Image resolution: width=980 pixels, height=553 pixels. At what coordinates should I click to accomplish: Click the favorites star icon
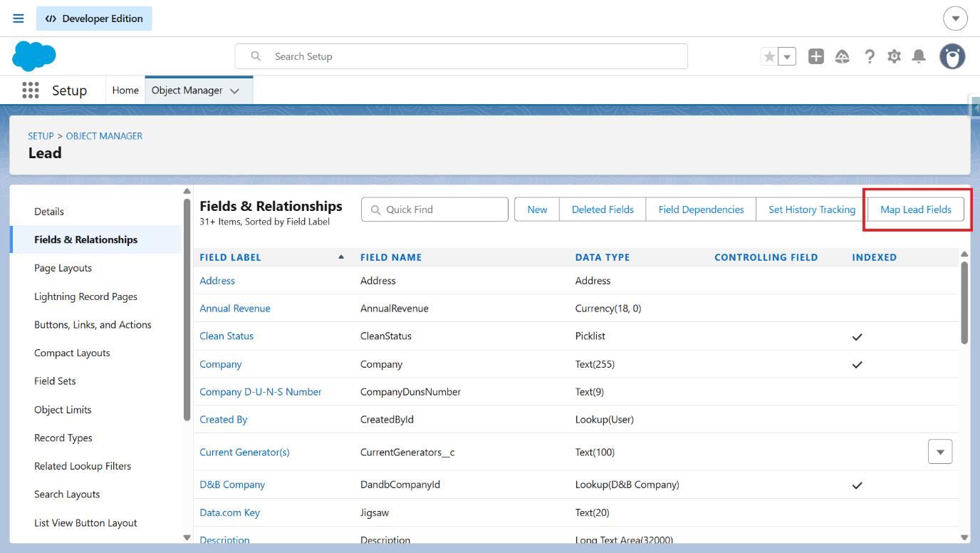point(769,56)
